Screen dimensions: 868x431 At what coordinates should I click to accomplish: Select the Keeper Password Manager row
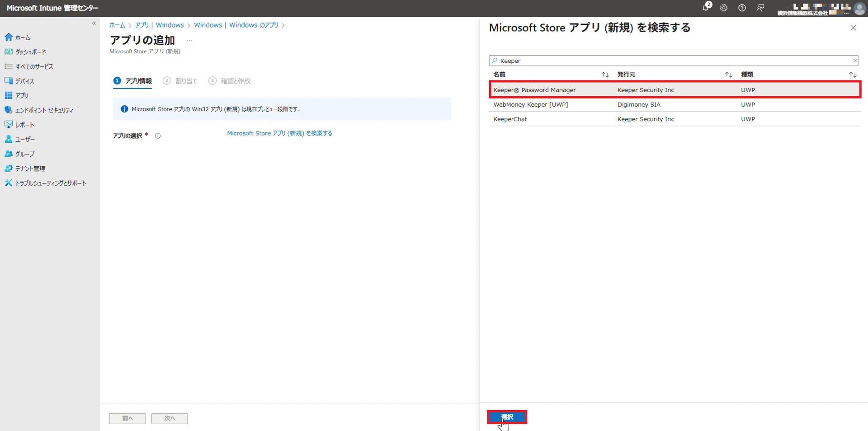(675, 90)
